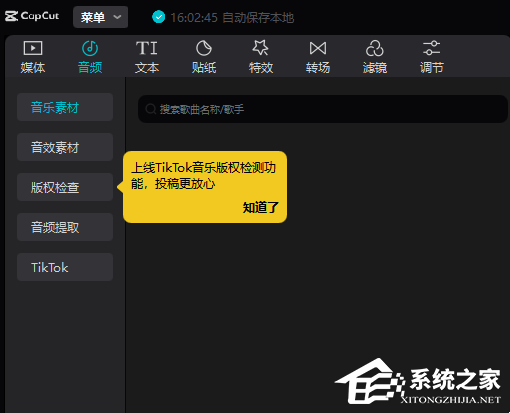Open the 文本 text tab
Screen dimensions: 510x413
147,57
